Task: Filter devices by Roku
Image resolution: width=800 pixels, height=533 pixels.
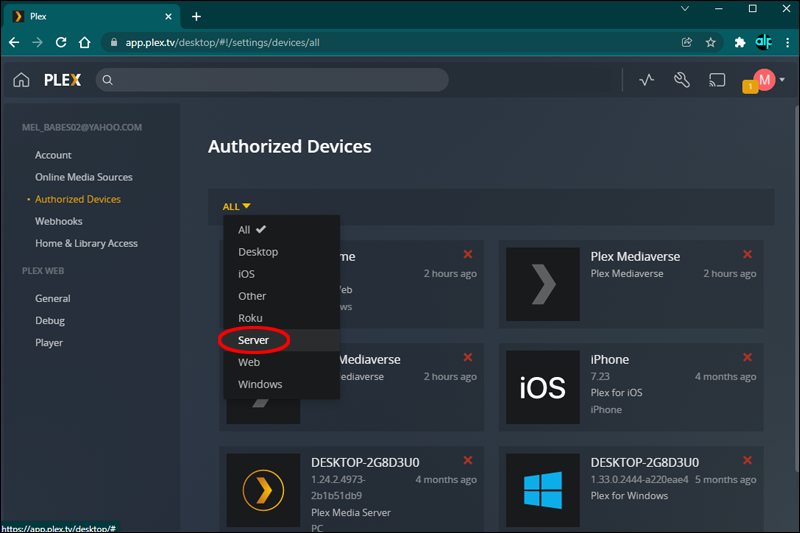Action: tap(282, 318)
